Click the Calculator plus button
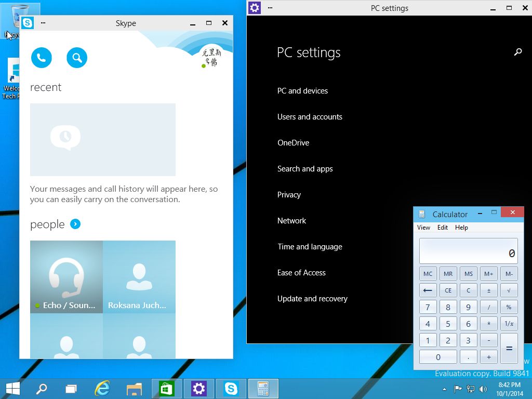532x399 pixels. click(489, 357)
